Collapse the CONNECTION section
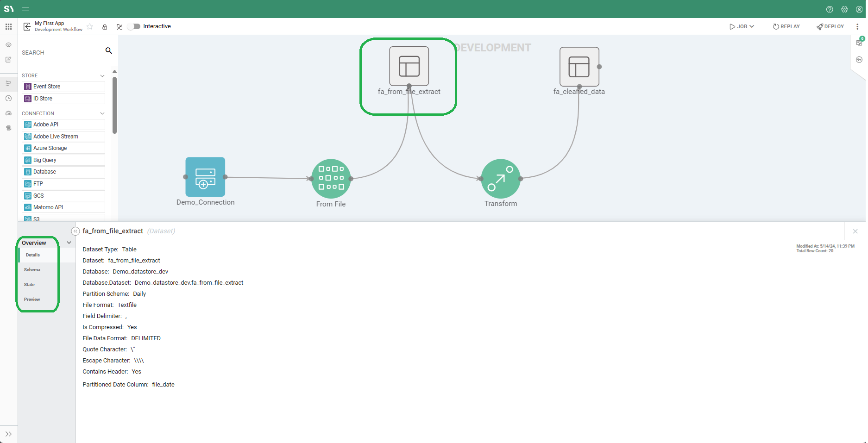Screen dimensions: 868x443 click(102, 113)
